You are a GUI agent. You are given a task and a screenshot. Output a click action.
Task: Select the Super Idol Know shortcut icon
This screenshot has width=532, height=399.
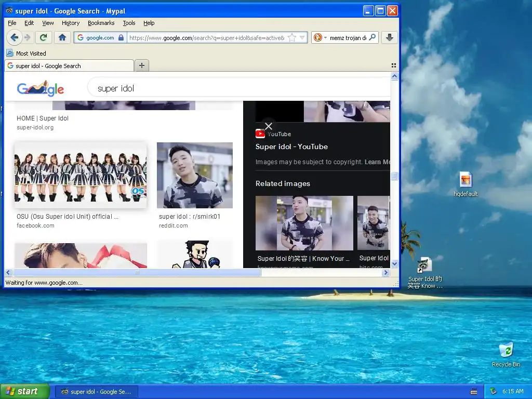coord(425,273)
